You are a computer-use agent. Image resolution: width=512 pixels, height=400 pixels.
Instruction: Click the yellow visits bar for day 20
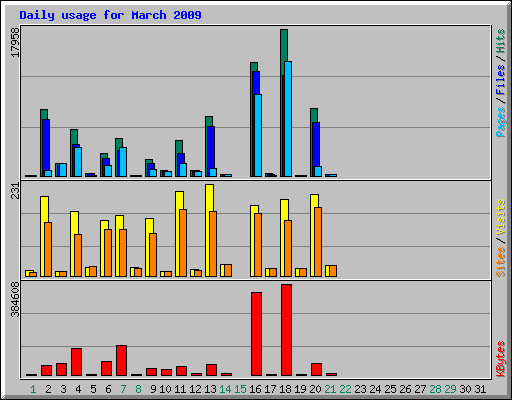click(314, 201)
